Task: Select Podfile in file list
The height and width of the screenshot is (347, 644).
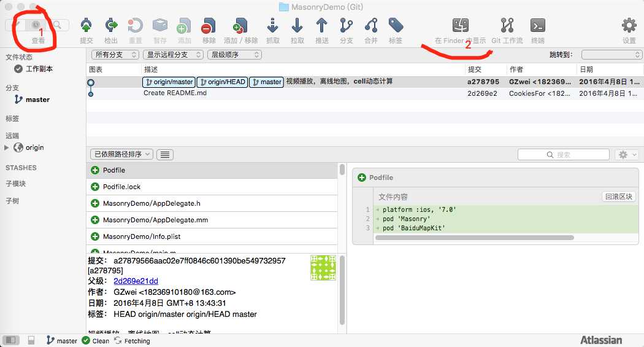Action: tap(212, 170)
